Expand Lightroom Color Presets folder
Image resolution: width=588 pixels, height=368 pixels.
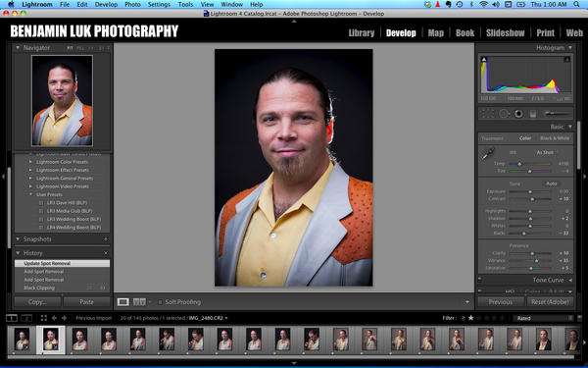tap(30, 162)
